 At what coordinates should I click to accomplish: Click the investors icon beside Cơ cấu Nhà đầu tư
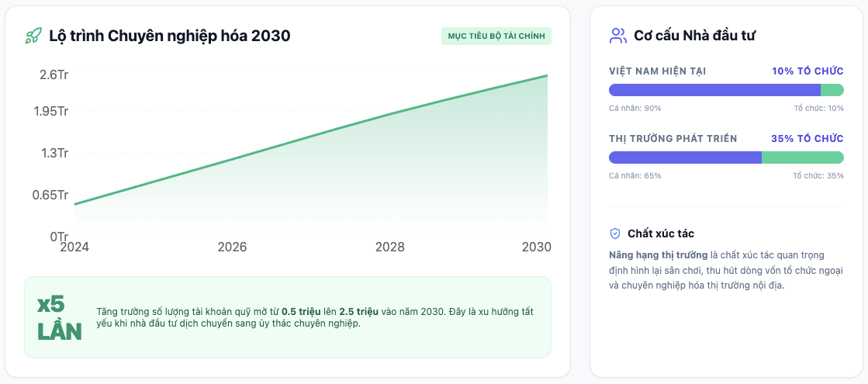pyautogui.click(x=617, y=36)
